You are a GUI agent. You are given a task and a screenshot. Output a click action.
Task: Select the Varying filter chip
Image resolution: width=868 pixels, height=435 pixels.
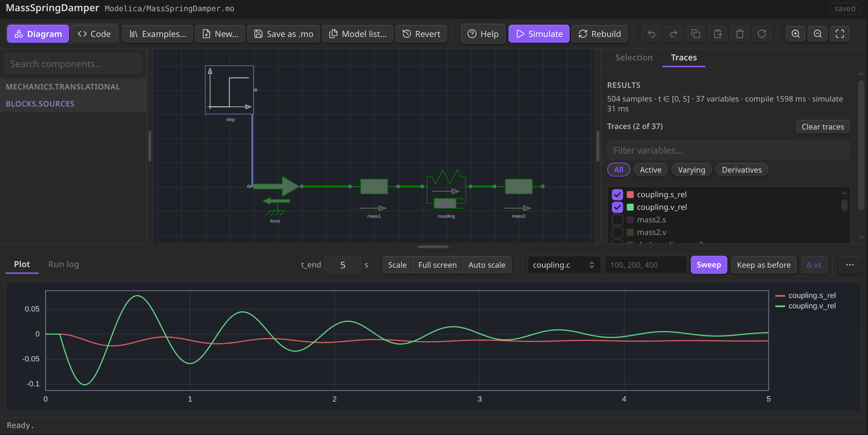(x=691, y=170)
